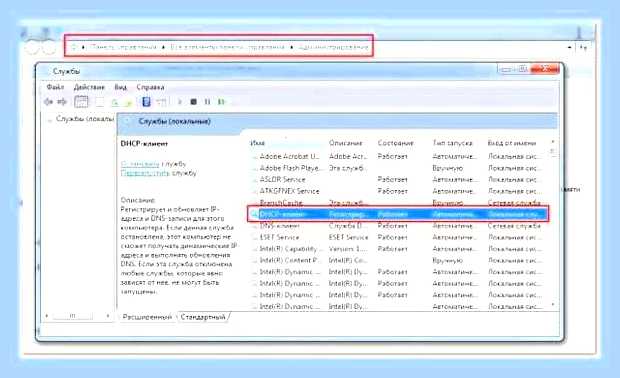Screen dimensions: 620x378
Task: Click the Stop service square icon
Action: tap(193, 102)
